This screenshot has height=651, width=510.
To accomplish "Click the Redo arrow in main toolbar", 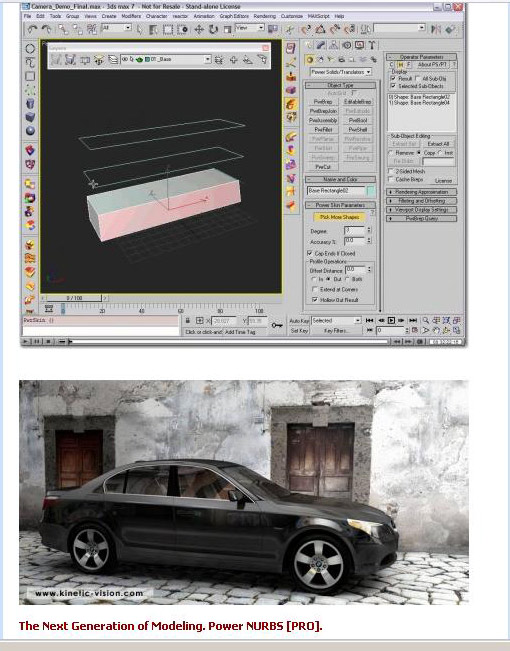I will pyautogui.click(x=47, y=29).
